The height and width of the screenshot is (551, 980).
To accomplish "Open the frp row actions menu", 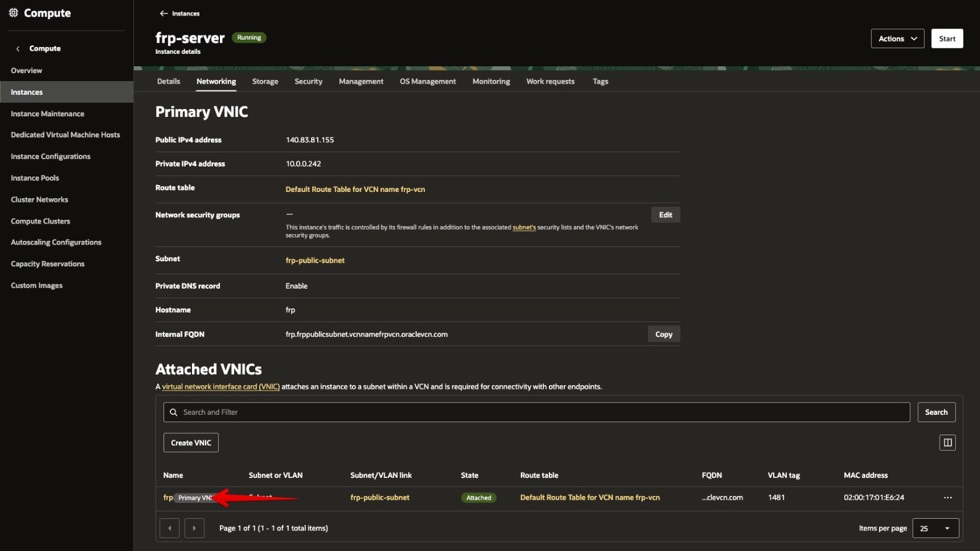I will 948,498.
